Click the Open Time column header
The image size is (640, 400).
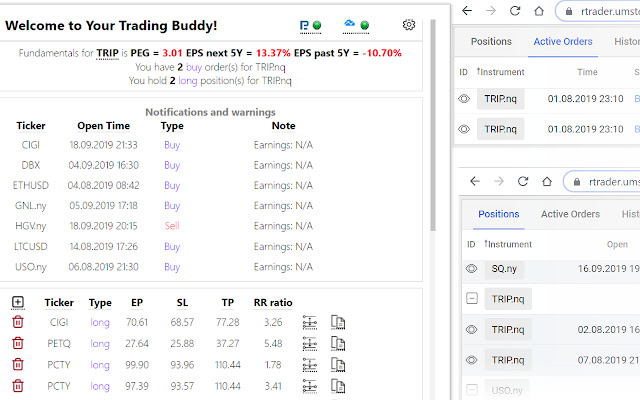pyautogui.click(x=104, y=126)
